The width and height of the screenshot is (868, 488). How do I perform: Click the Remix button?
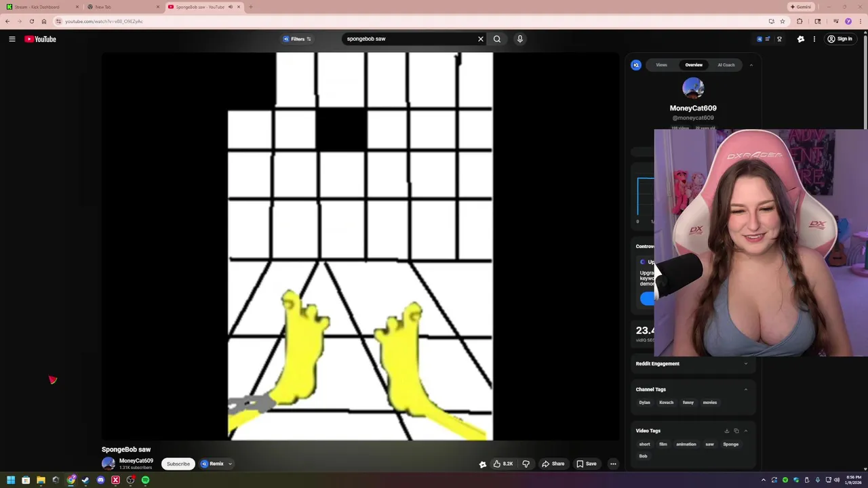(212, 464)
